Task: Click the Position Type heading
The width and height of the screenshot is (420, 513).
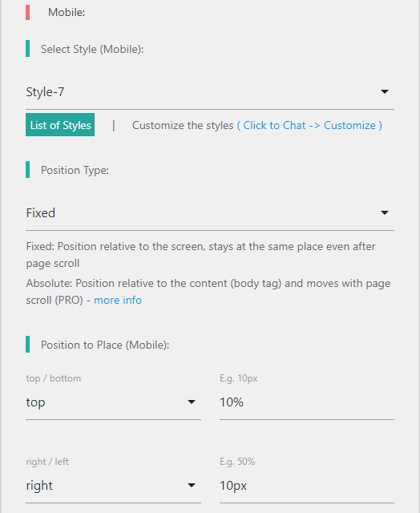Action: (x=75, y=170)
